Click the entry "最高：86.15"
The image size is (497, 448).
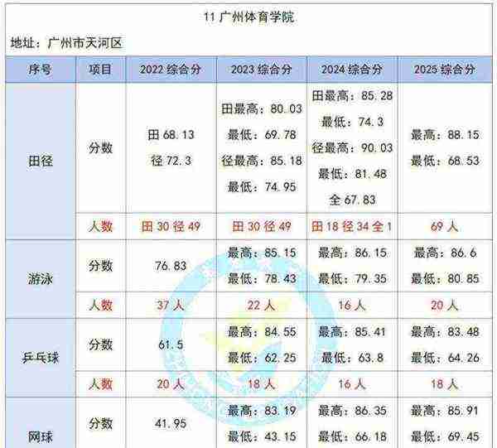(x=352, y=253)
